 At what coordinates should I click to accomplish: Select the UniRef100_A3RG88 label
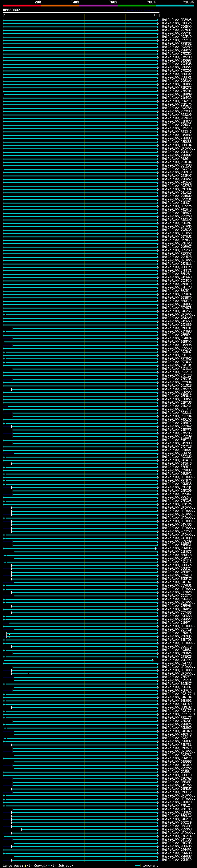click(x=176, y=142)
